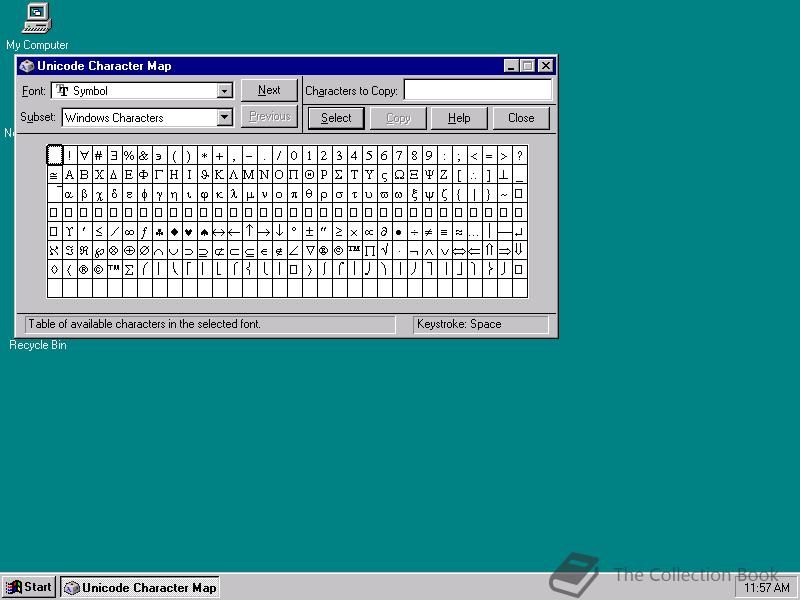Select the diamond suit character
Viewport: 800px width, 600px height.
(x=174, y=232)
